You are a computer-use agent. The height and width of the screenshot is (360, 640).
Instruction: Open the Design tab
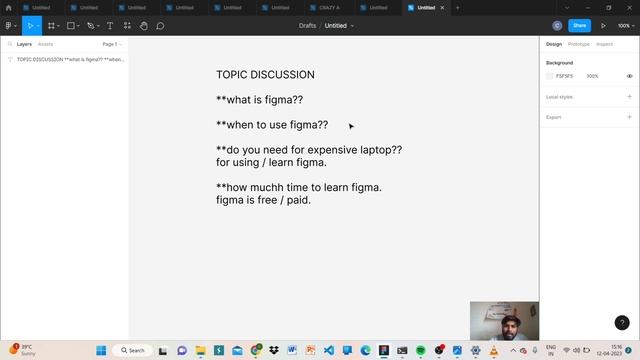click(554, 44)
